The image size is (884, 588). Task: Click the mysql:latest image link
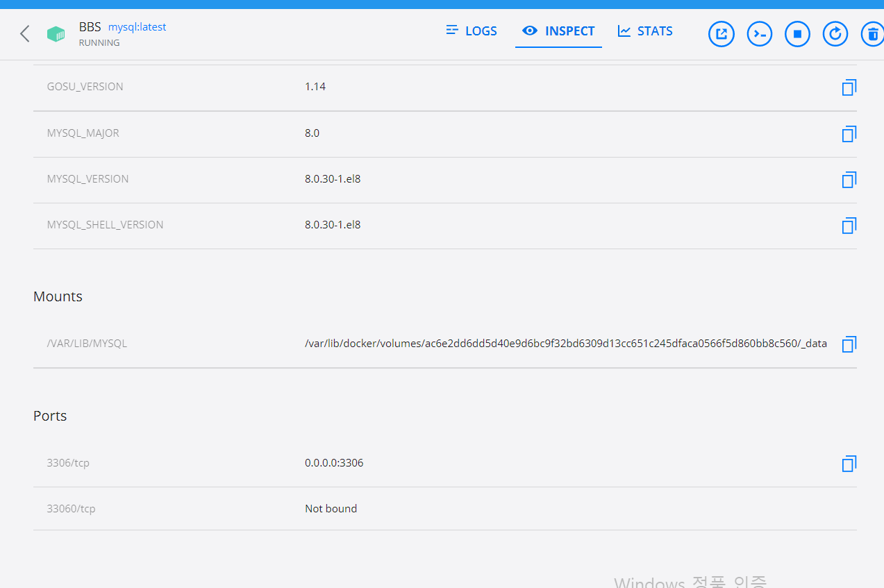[137, 27]
